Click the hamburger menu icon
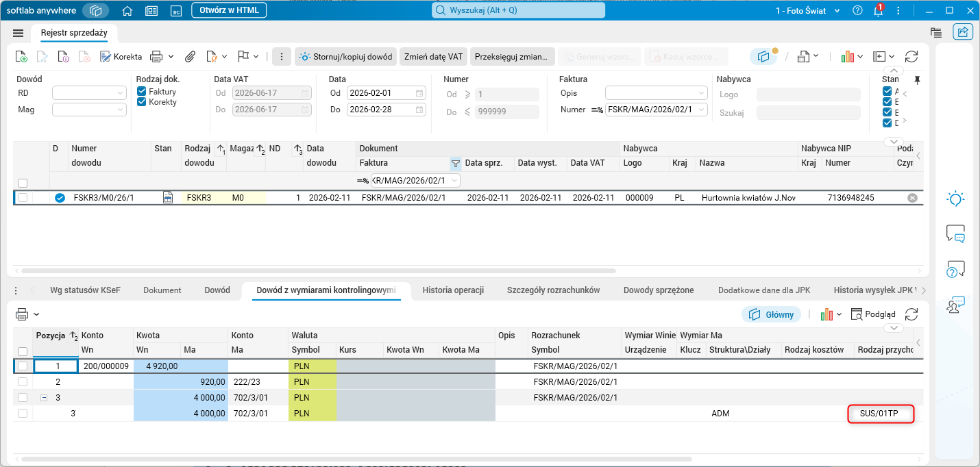The width and height of the screenshot is (980, 467). point(19,32)
